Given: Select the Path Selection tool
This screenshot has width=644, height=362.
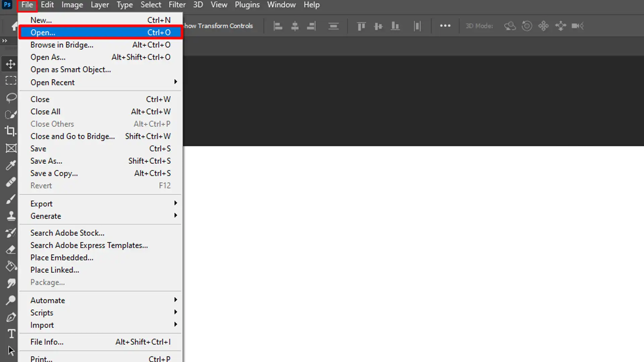Looking at the screenshot, I should [11, 351].
